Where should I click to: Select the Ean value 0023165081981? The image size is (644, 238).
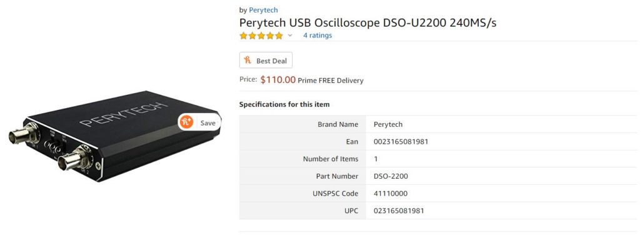click(401, 142)
